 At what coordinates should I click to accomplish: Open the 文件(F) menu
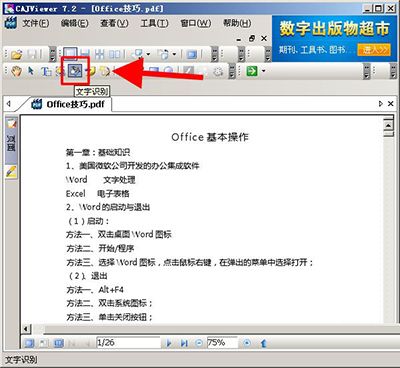(35, 23)
